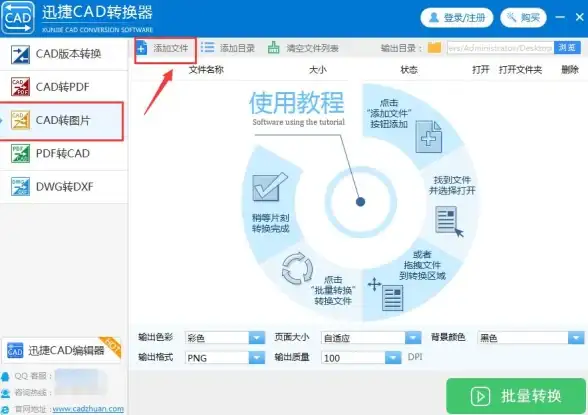Click the 官网地址 browser icon

pos(5,409)
